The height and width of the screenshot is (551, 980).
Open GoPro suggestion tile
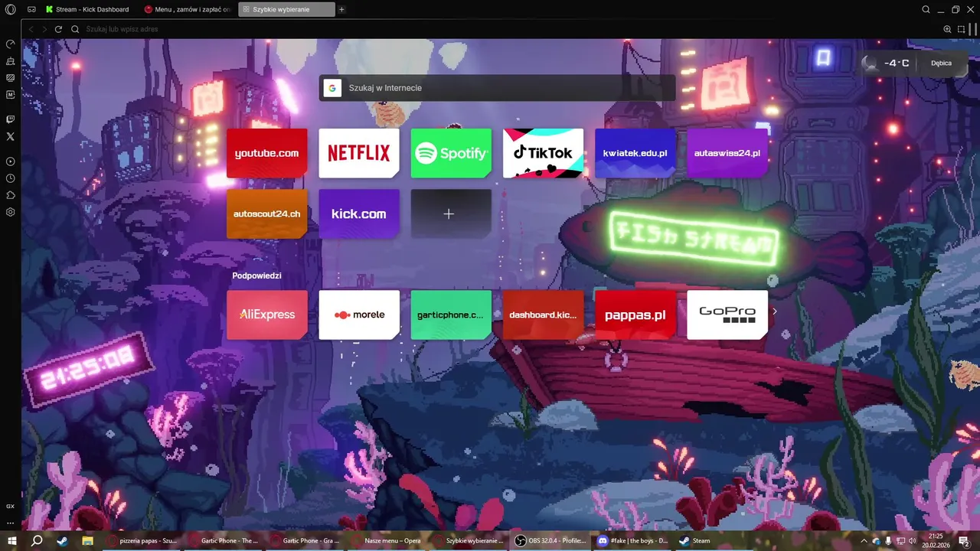[x=727, y=315]
